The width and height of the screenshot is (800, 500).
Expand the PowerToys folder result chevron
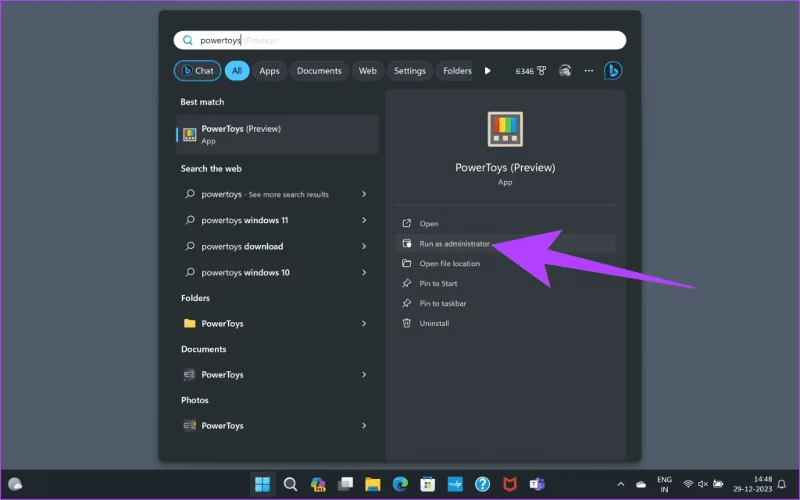(364, 323)
